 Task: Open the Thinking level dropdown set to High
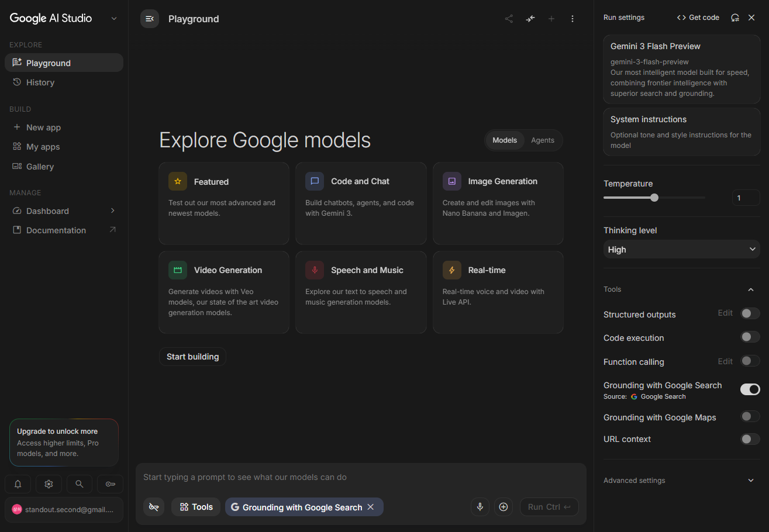point(682,250)
